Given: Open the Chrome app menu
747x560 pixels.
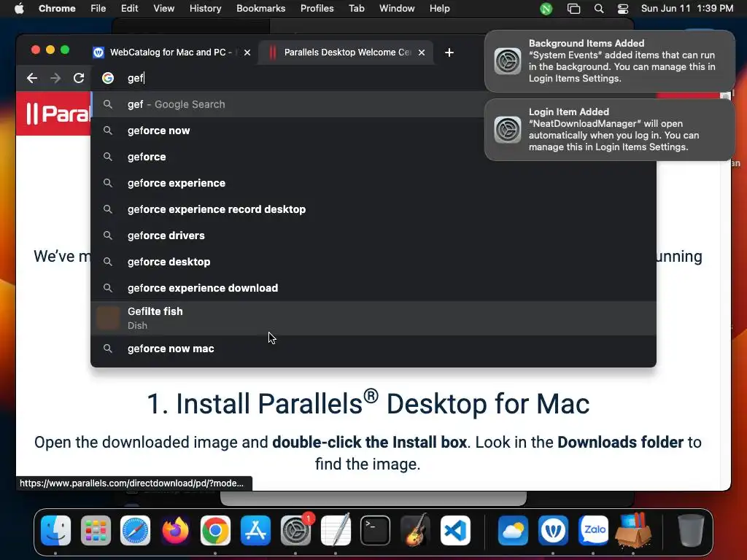Looking at the screenshot, I should point(57,8).
